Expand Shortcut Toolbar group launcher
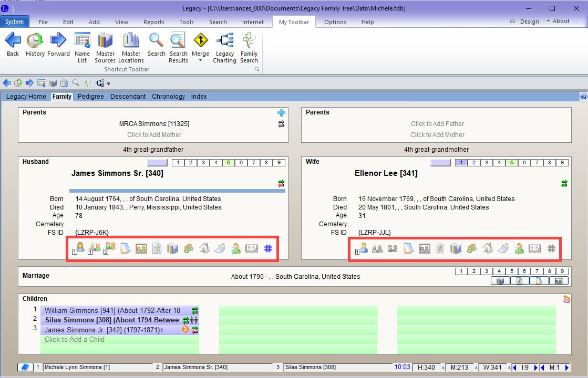 coord(257,69)
